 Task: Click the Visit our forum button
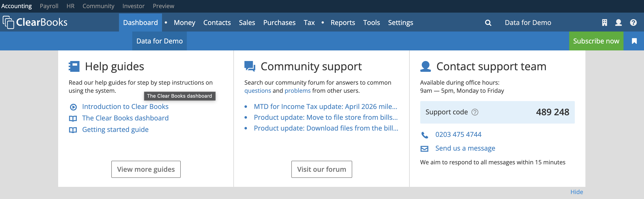coord(322,169)
